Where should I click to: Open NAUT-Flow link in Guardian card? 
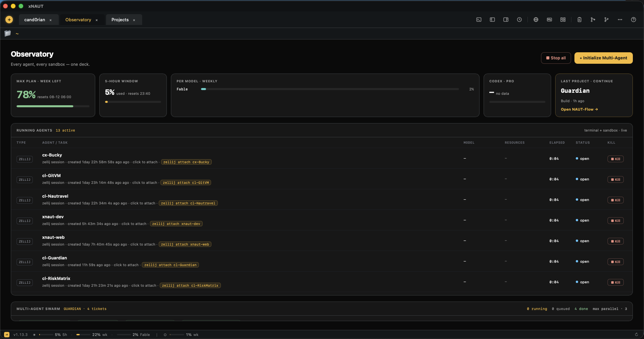coord(579,109)
